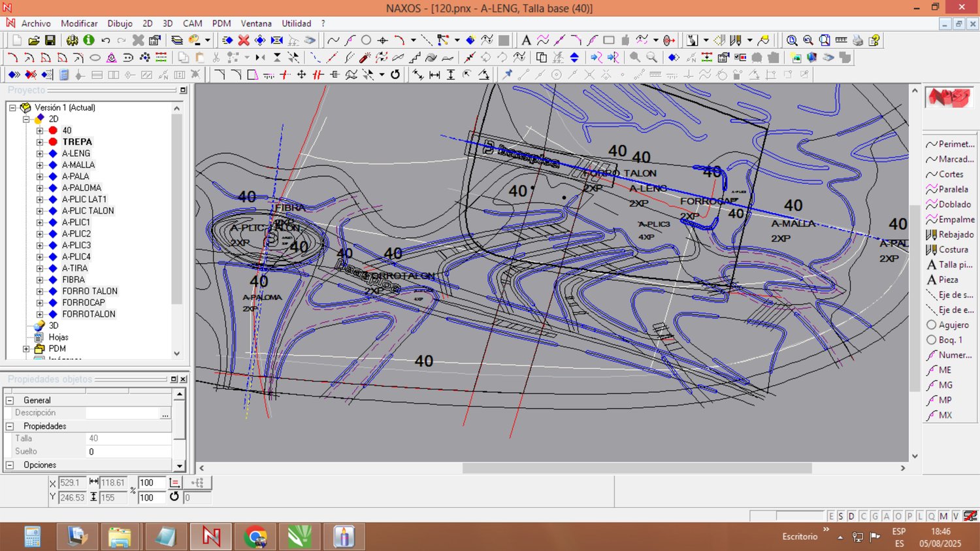
Task: Toggle the S snap button in status bar
Action: (x=841, y=516)
